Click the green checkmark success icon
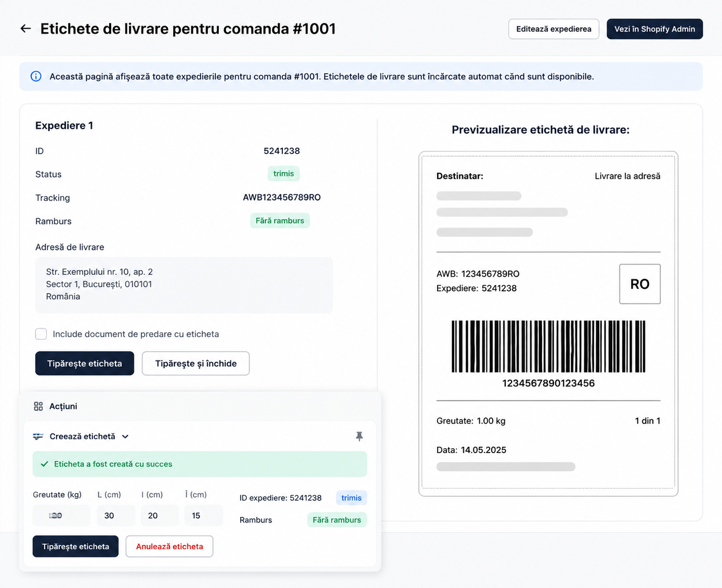 point(45,464)
